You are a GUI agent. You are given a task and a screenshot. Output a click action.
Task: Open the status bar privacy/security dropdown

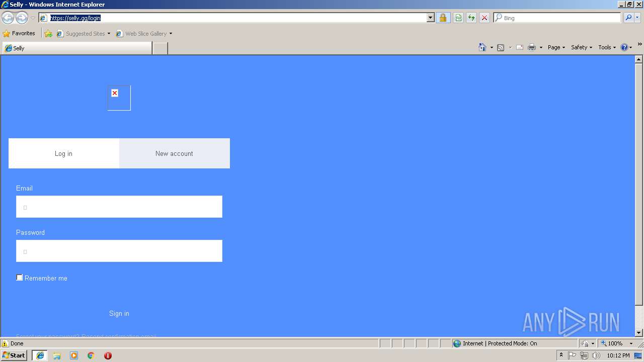pos(588,343)
